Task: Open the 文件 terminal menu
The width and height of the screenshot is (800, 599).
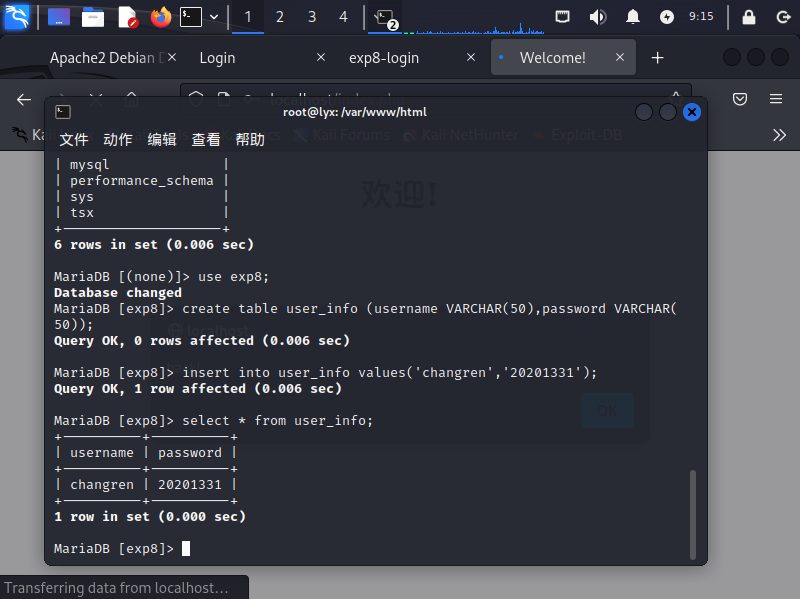Action: click(74, 139)
